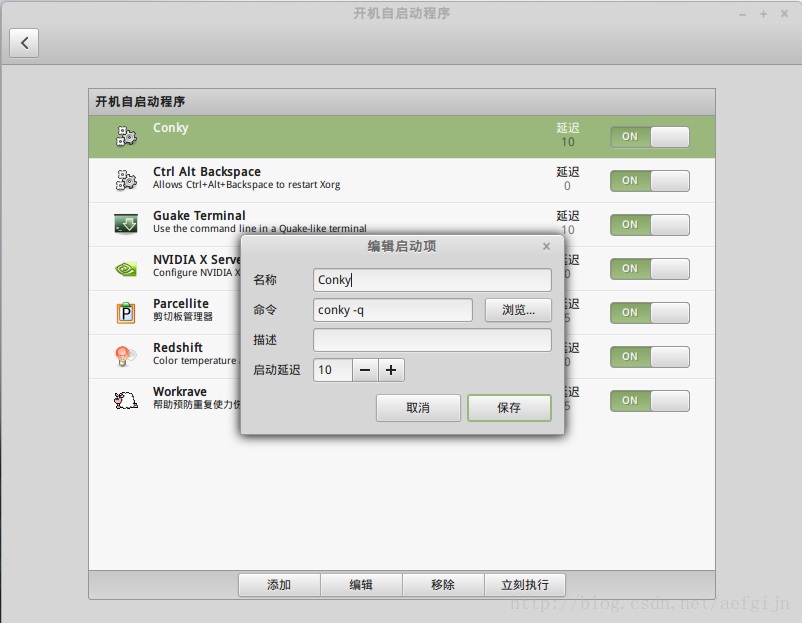Turn off the Workrave startup switch
This screenshot has height=623, width=802.
650,401
